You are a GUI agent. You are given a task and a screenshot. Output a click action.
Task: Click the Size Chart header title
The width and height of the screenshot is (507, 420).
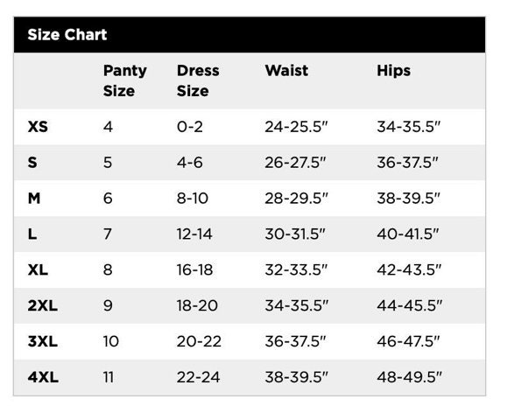[67, 35]
